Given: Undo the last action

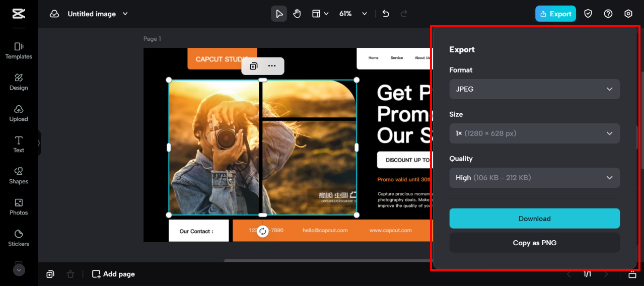Looking at the screenshot, I should 386,14.
